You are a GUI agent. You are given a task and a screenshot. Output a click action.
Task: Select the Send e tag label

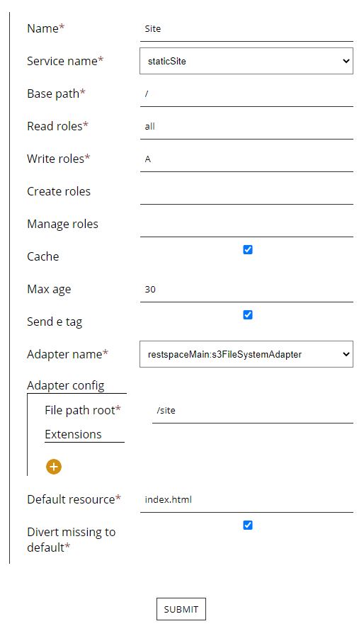click(x=55, y=322)
